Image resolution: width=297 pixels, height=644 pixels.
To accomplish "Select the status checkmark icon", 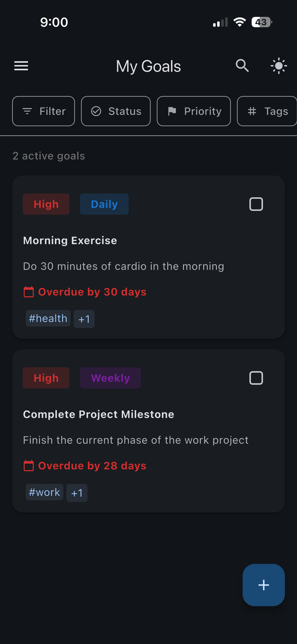I will point(97,111).
